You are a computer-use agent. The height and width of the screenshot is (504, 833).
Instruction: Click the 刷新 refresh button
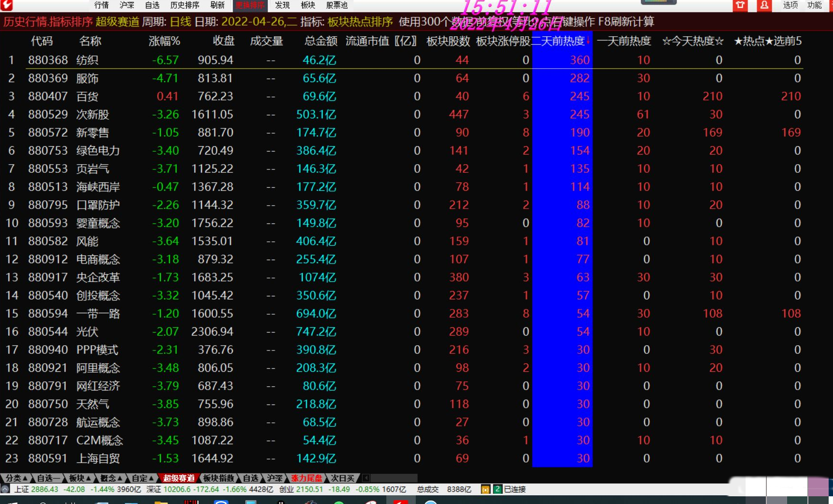(x=217, y=5)
